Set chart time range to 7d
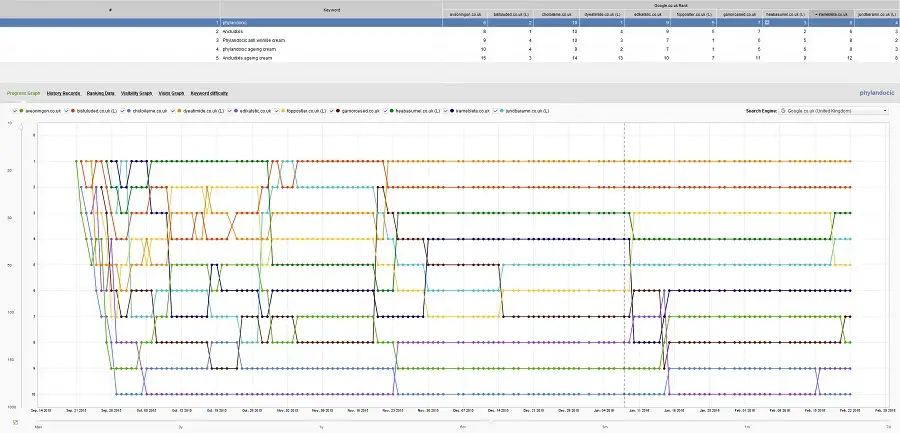 (889, 427)
